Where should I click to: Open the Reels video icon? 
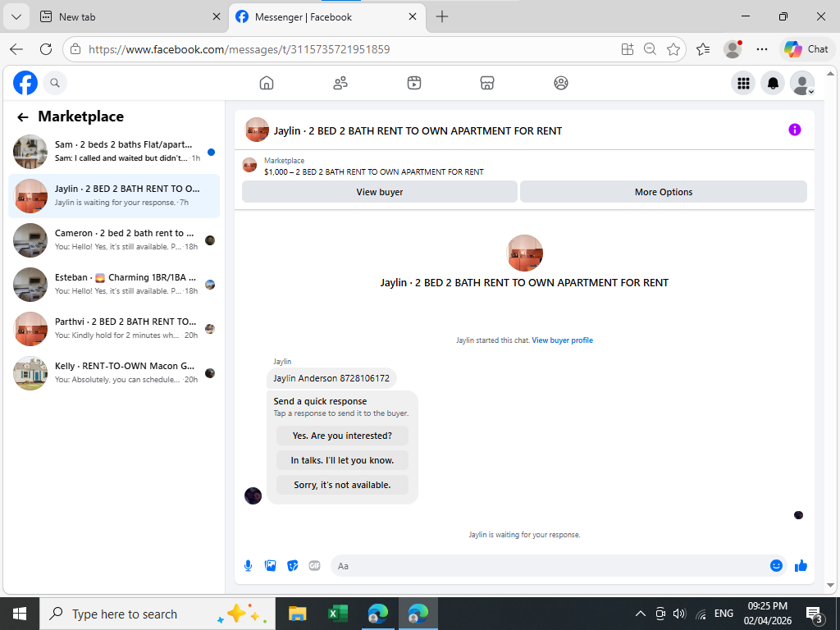tap(414, 83)
